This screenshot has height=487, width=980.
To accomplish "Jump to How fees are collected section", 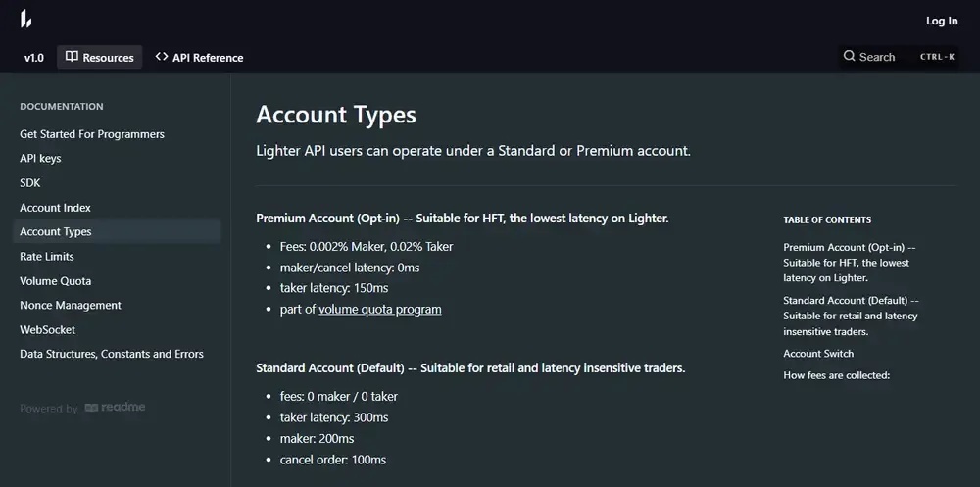I will coord(836,375).
